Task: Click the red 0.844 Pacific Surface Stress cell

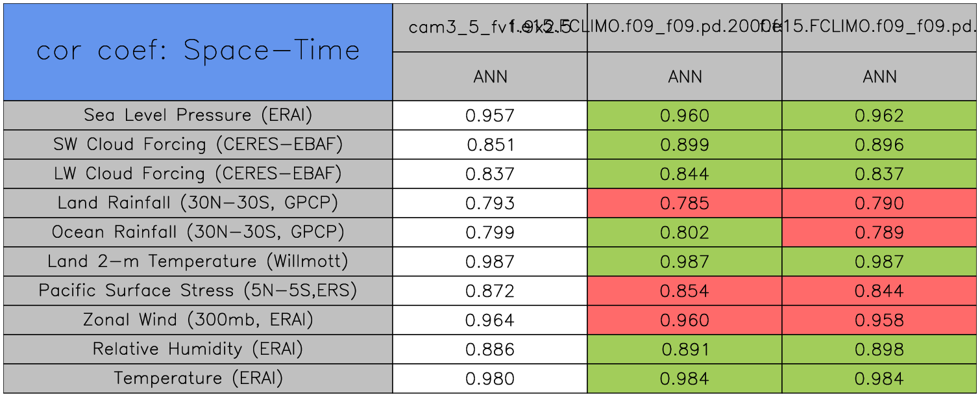Action: (x=879, y=291)
